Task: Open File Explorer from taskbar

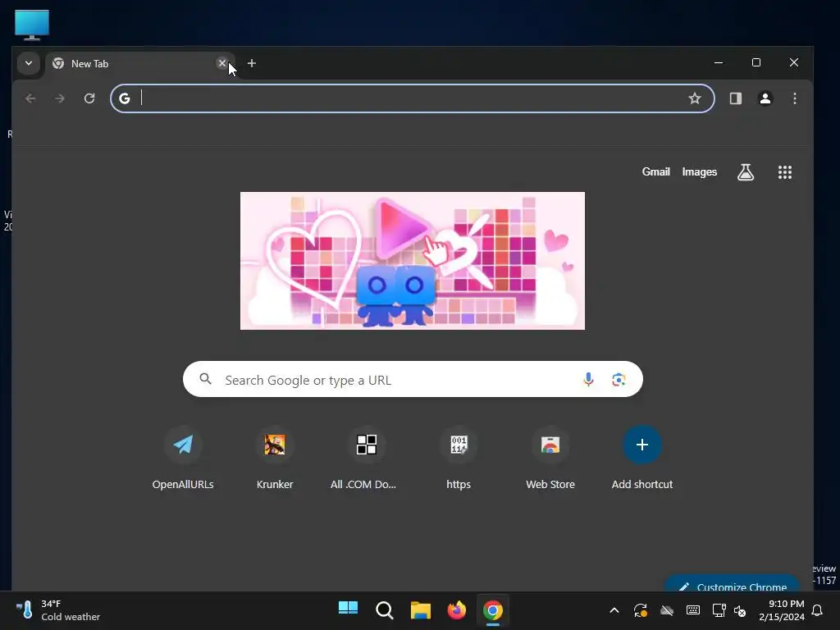Action: coord(421,609)
